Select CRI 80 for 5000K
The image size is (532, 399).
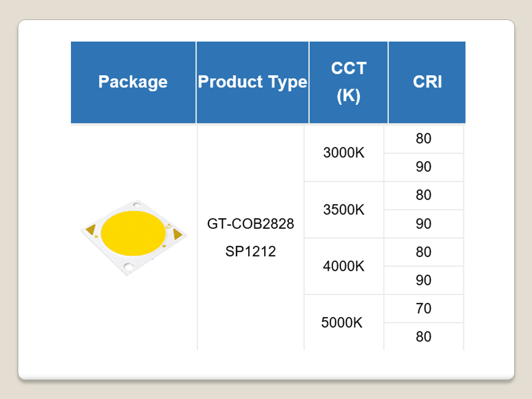point(423,337)
